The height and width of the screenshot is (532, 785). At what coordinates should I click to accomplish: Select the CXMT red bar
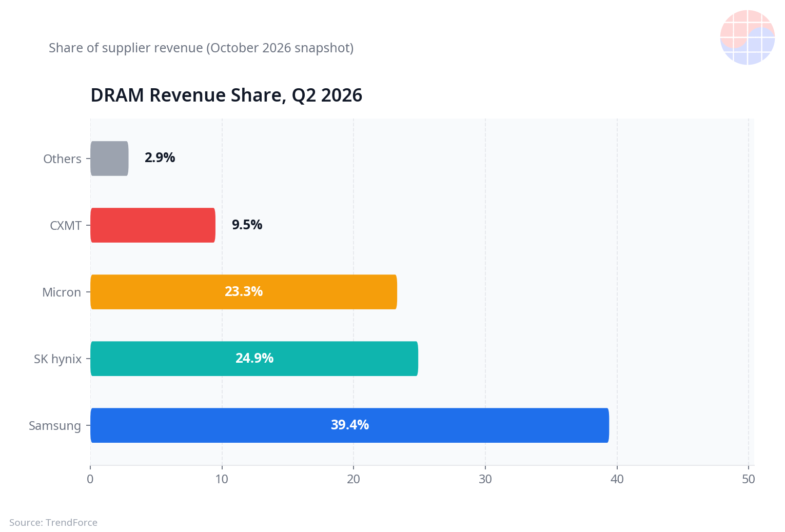point(153,225)
